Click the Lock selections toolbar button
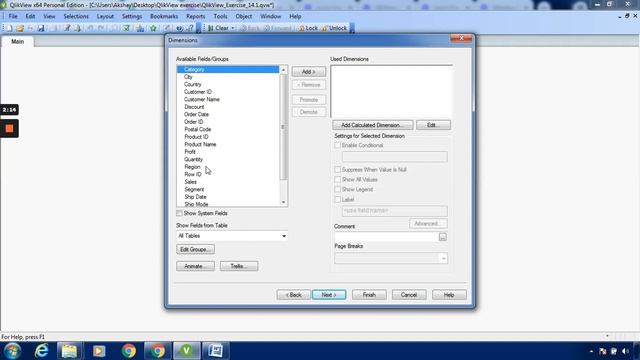Image resolution: width=640 pixels, height=360 pixels. [x=308, y=28]
